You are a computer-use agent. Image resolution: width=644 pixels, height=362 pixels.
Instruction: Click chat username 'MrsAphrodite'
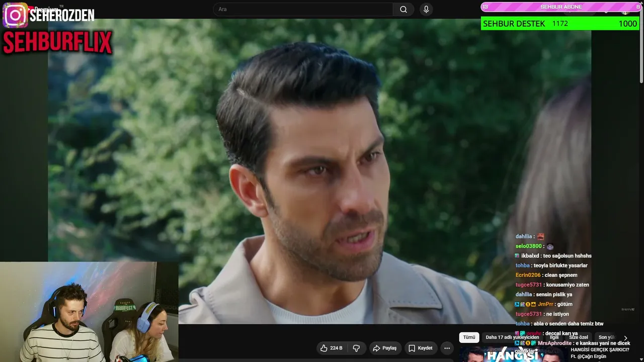[554, 343]
